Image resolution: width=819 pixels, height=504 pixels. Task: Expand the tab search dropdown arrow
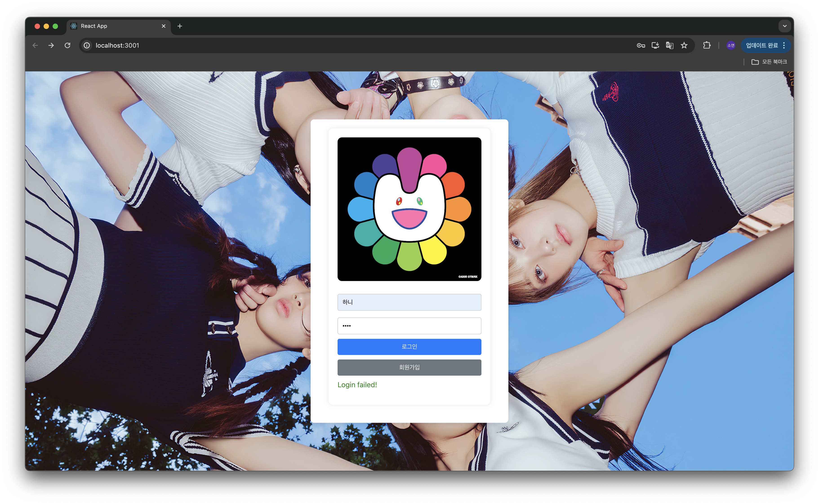tap(785, 26)
